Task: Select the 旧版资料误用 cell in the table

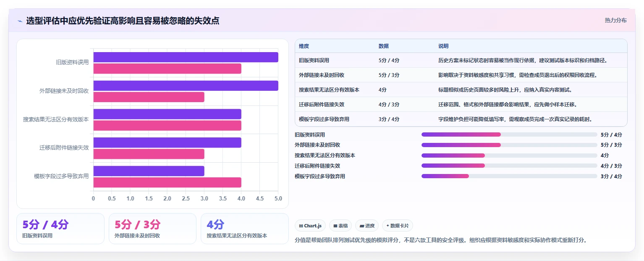Action: click(314, 61)
